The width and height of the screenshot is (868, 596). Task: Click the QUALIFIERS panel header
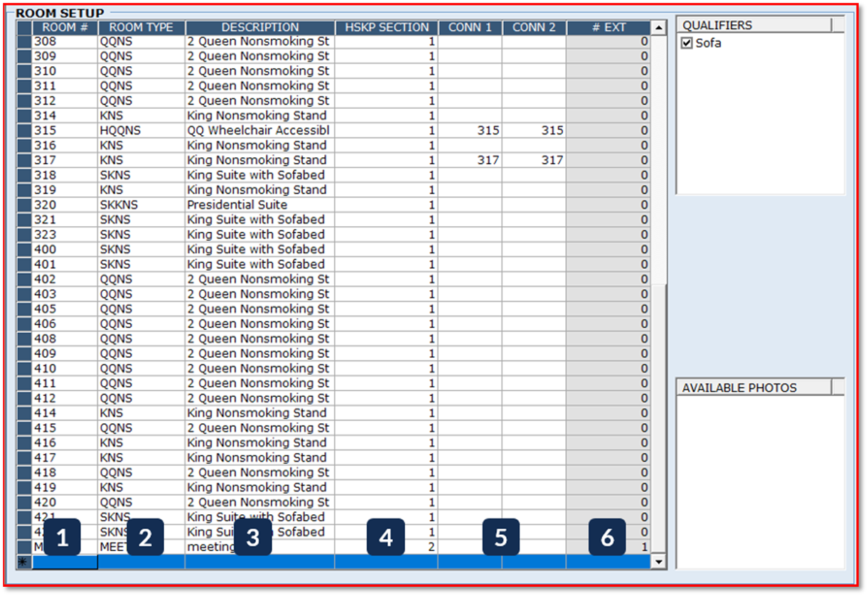click(x=717, y=24)
